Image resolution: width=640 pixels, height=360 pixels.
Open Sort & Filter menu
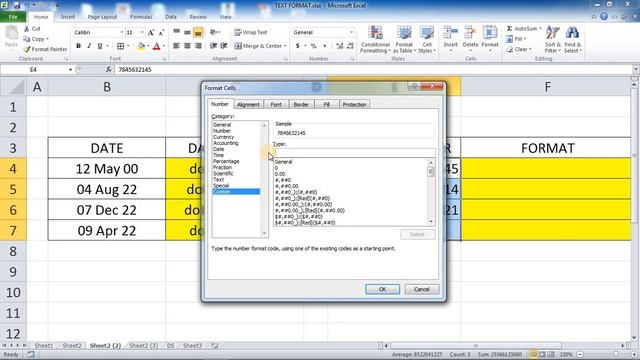tap(553, 39)
